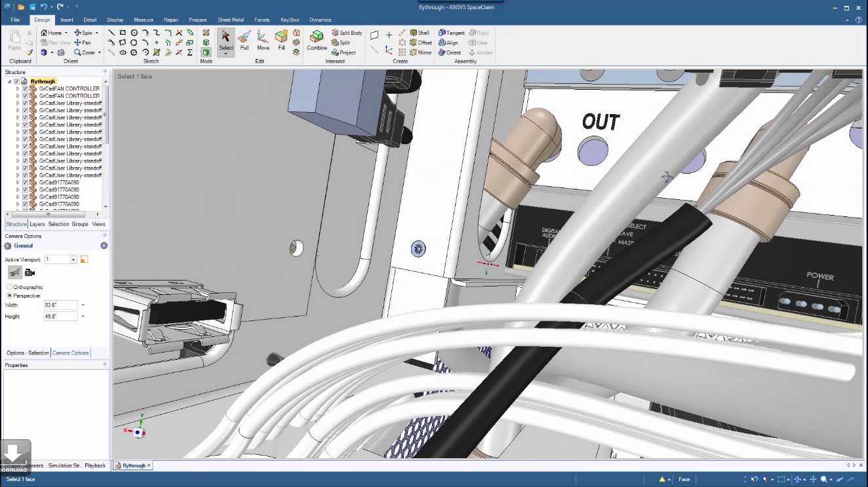This screenshot has height=487, width=868.
Task: Switch to the Layers panel tab
Action: tap(37, 224)
